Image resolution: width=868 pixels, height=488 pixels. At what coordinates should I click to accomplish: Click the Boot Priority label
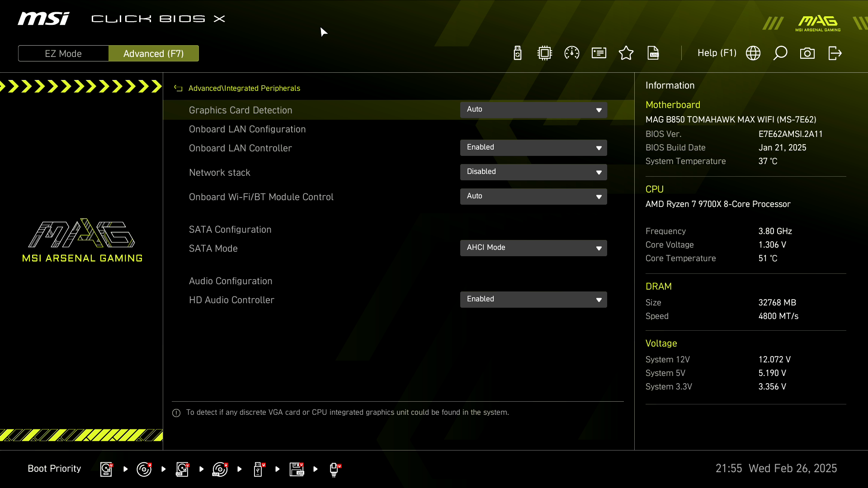coord(54,469)
